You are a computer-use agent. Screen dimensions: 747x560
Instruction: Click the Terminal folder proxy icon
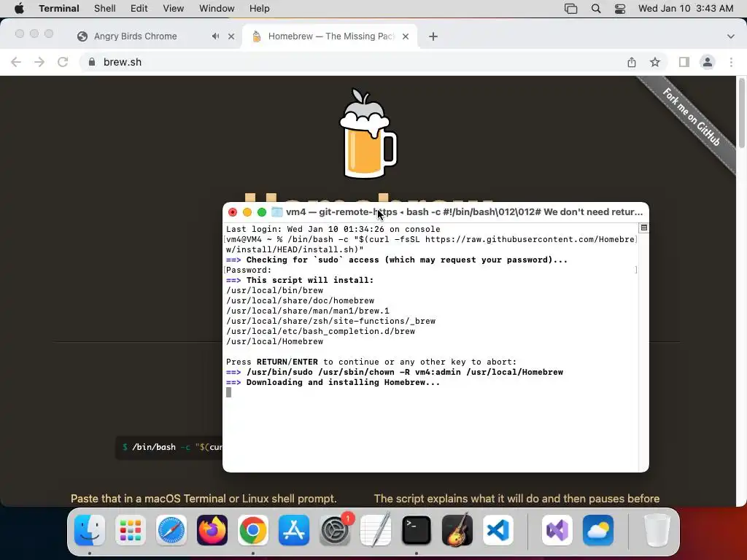pyautogui.click(x=276, y=212)
